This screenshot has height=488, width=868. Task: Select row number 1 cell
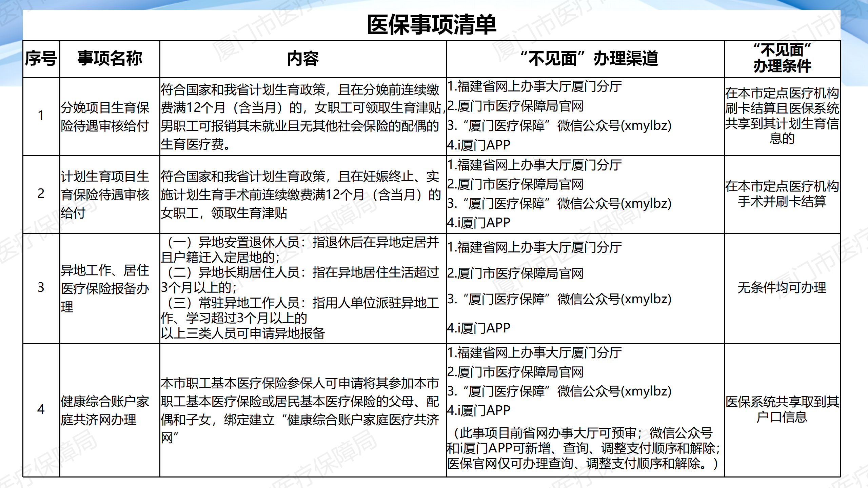tap(41, 116)
